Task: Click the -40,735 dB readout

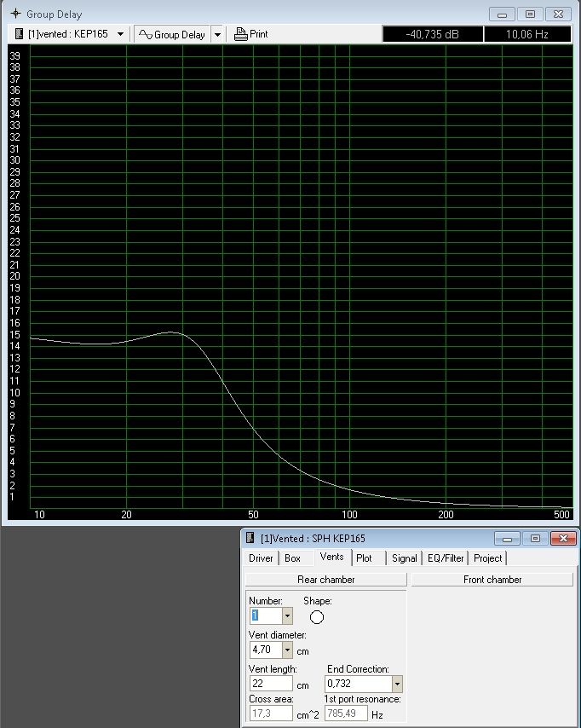Action: point(433,34)
